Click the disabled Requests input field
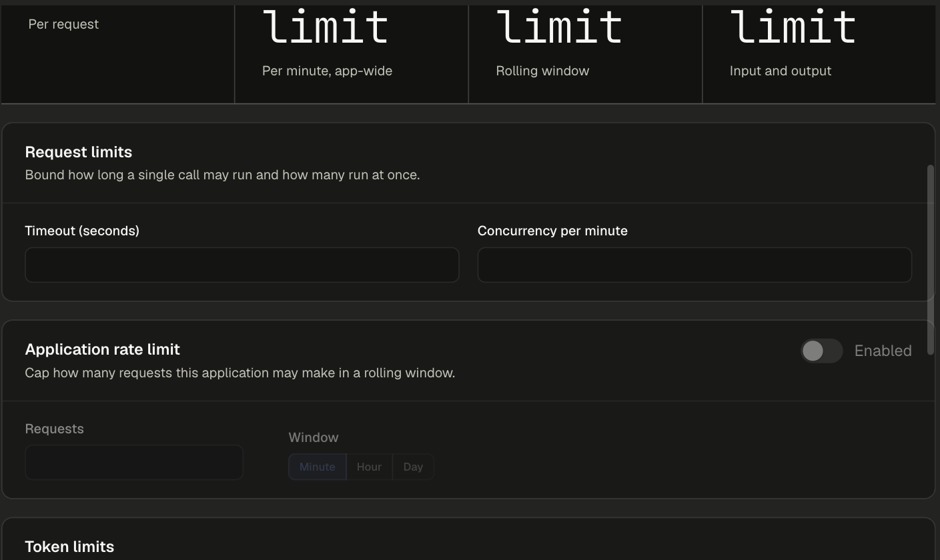 coord(134,462)
